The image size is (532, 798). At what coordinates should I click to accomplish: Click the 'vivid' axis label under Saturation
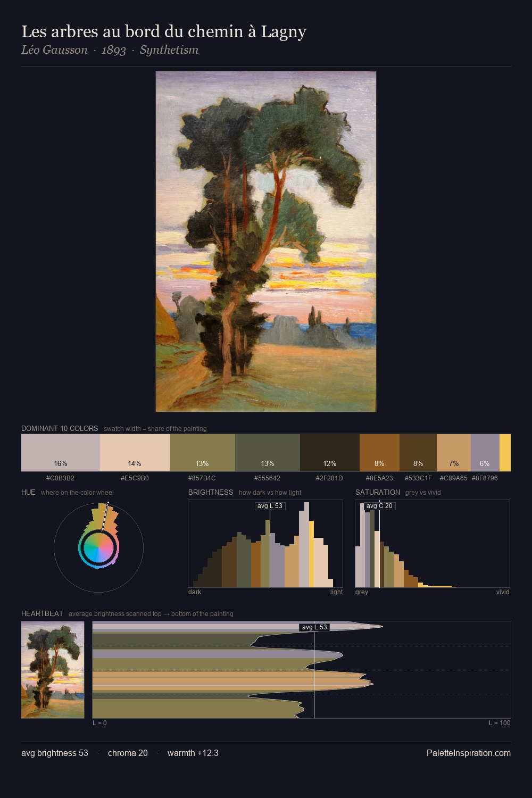503,592
